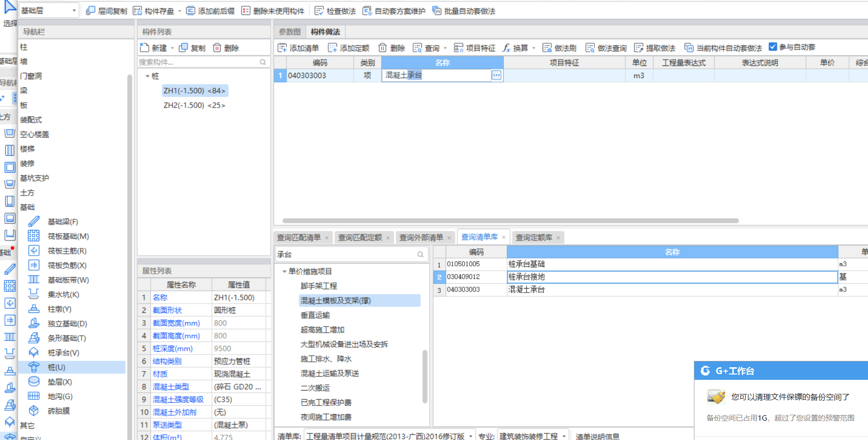
Task: Toggle 参与自动套 checkbox
Action: click(x=773, y=47)
